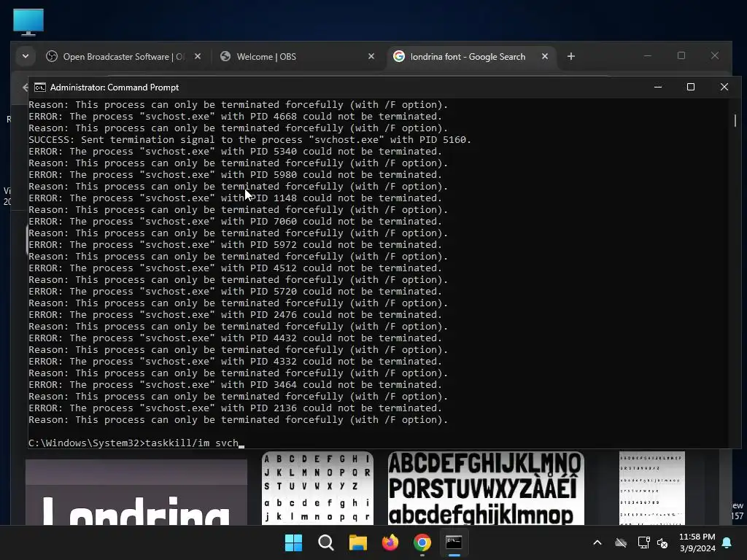747x560 pixels.
Task: Maximize the Chrome window
Action: coord(681,55)
